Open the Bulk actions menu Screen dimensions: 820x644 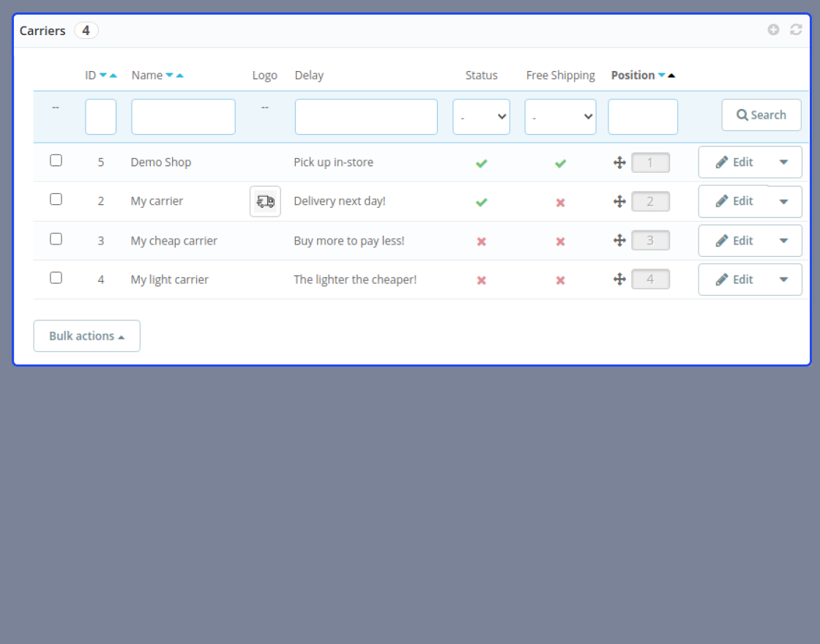87,336
